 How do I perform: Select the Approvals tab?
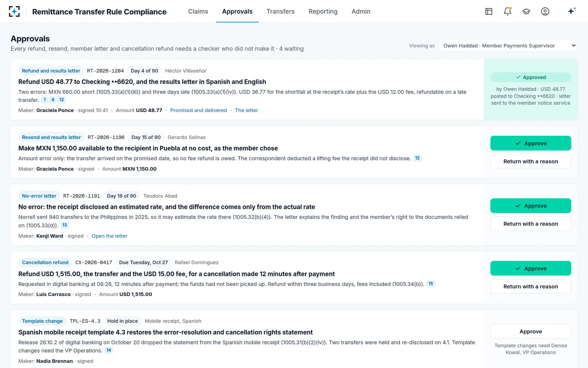click(237, 11)
